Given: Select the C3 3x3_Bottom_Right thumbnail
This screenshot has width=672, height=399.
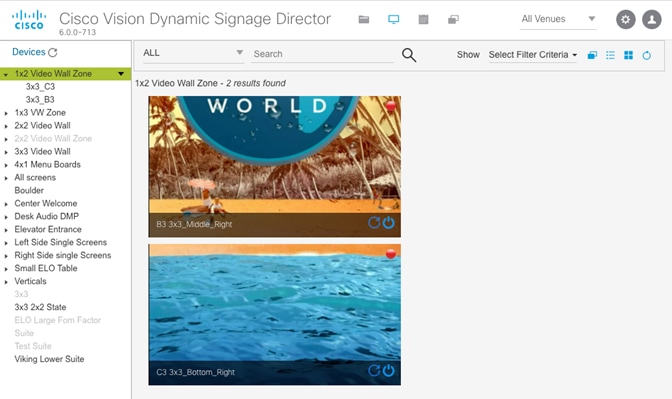Looking at the screenshot, I should [x=274, y=315].
